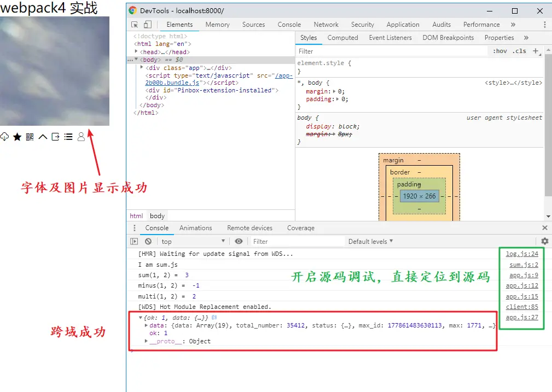Screen dimensions: 552x392
Task: Select the Coverage drawer tab
Action: pos(301,228)
